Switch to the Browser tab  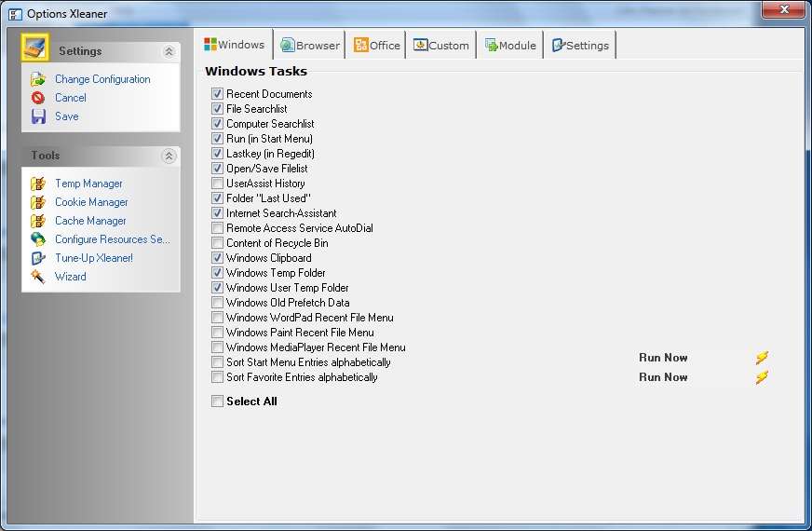click(x=310, y=46)
